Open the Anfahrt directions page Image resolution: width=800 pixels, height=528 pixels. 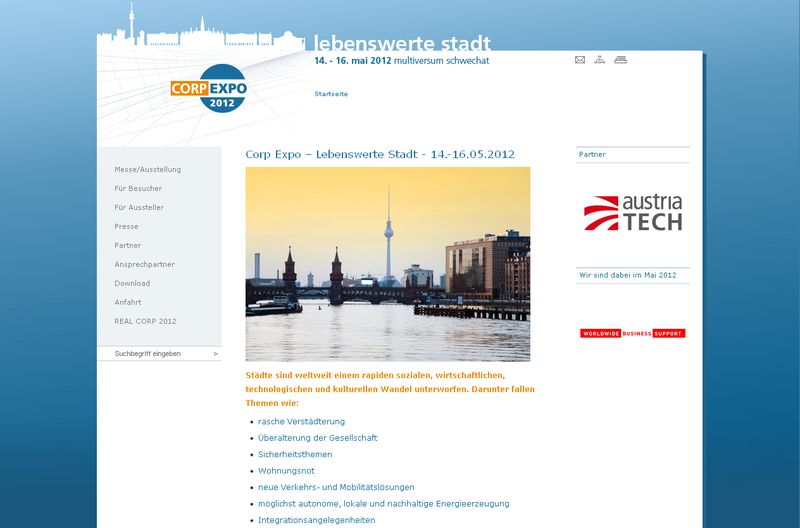(x=127, y=303)
